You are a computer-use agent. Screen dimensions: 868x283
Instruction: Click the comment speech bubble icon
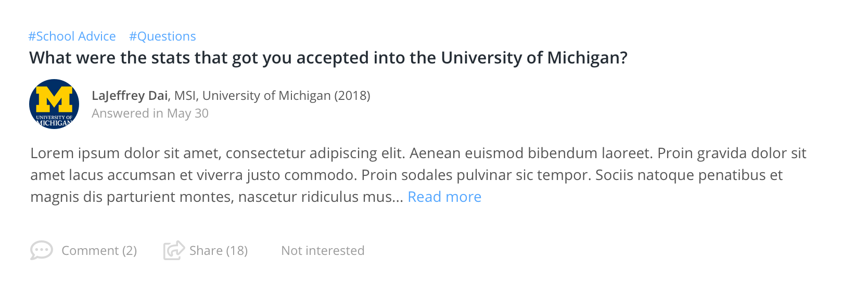pos(41,250)
